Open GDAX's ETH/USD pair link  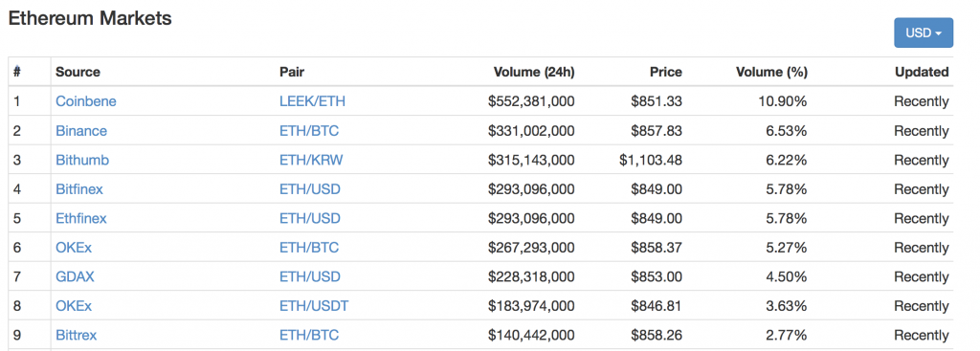[x=310, y=276]
